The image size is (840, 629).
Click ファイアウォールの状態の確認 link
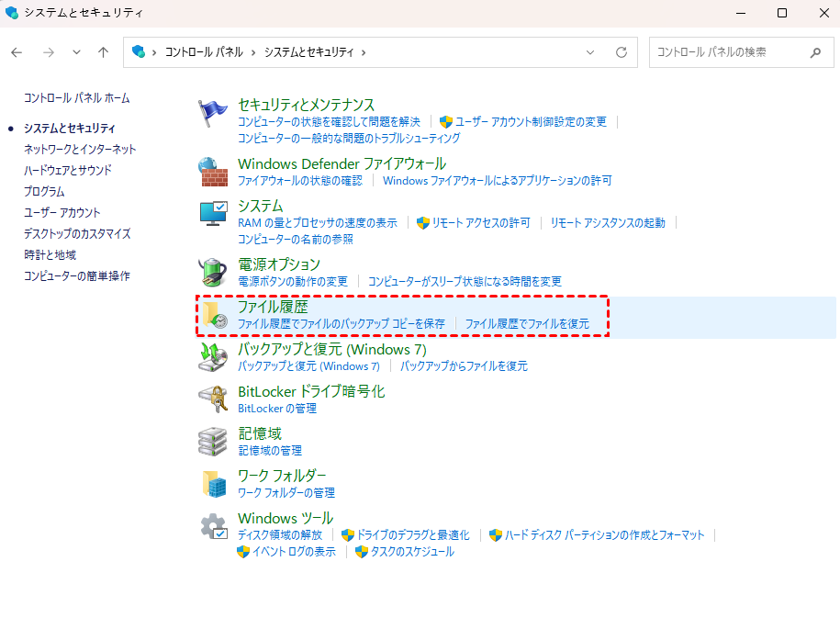click(300, 181)
